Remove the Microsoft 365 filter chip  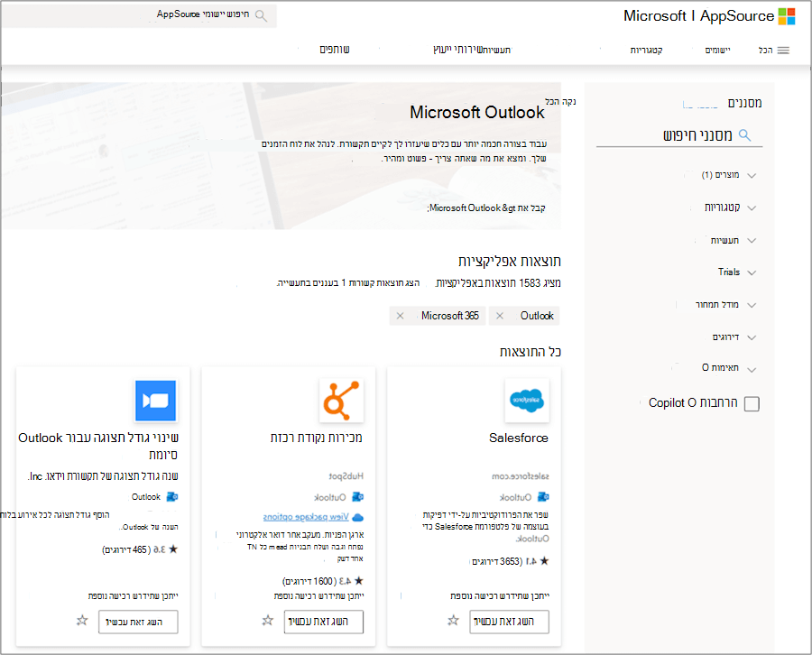[400, 316]
